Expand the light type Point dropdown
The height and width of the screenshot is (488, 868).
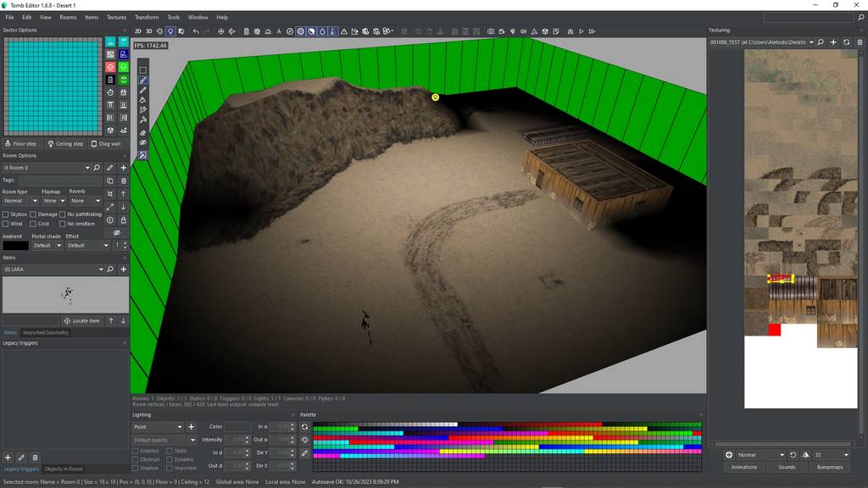158,427
